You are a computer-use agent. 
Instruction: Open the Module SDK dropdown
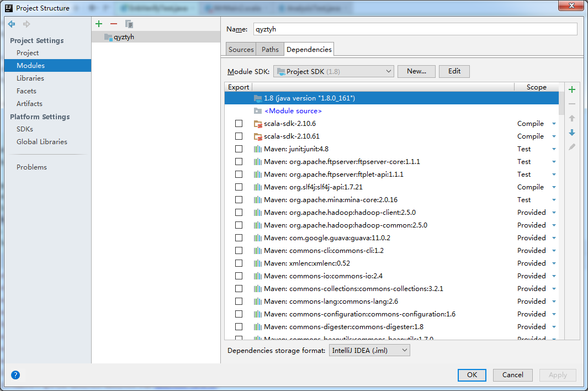coord(333,71)
